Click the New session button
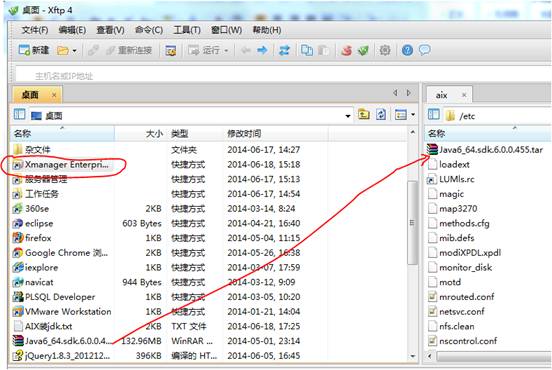 point(34,50)
